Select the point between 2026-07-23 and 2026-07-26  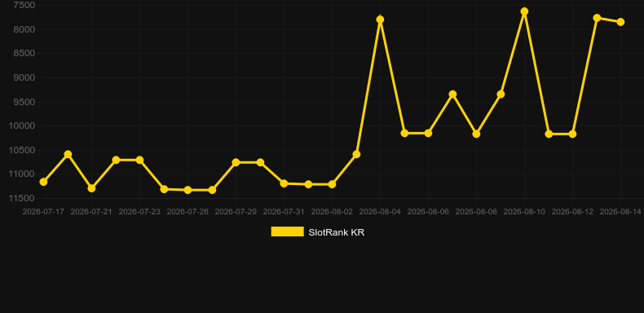pos(164,189)
